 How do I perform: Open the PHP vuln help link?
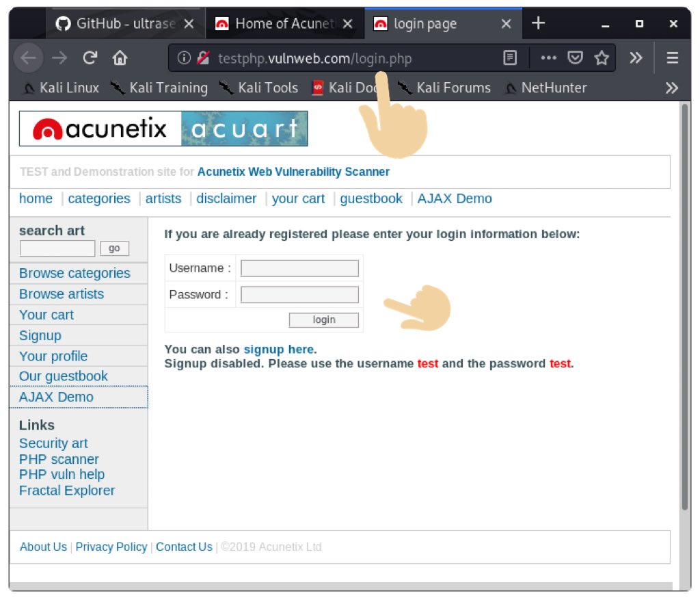[62, 475]
